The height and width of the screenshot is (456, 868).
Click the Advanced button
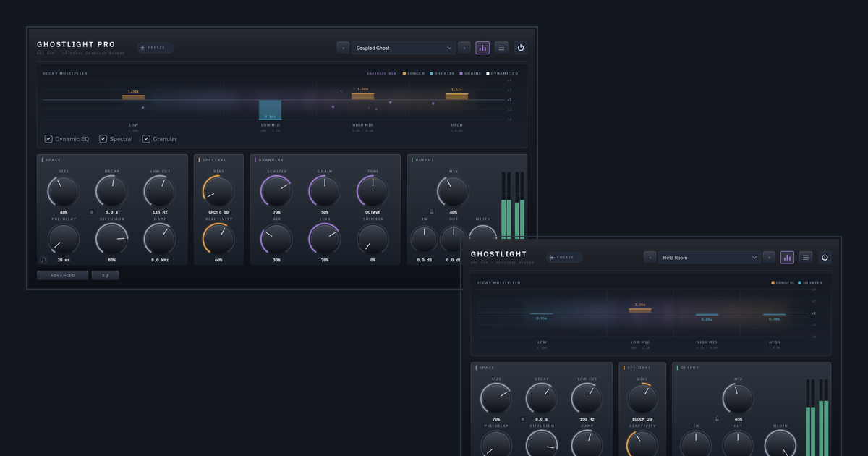coord(62,275)
